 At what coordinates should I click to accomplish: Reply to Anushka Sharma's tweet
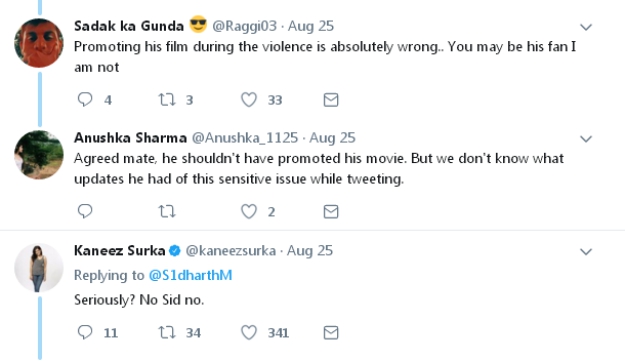85,211
